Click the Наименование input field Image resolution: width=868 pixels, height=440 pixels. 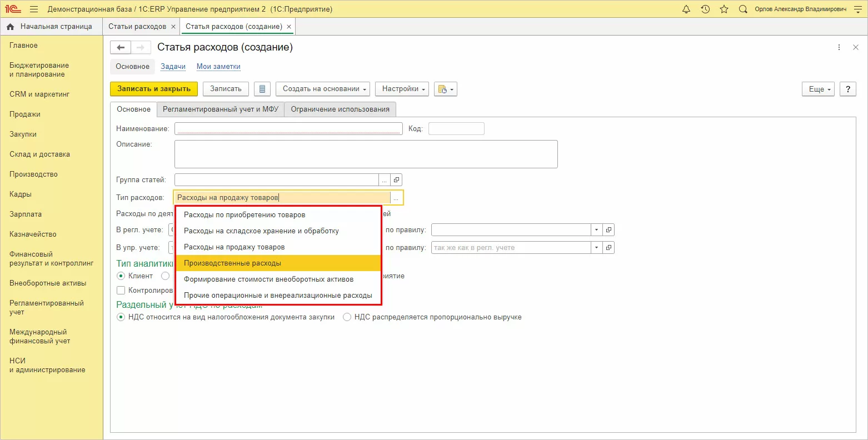288,129
